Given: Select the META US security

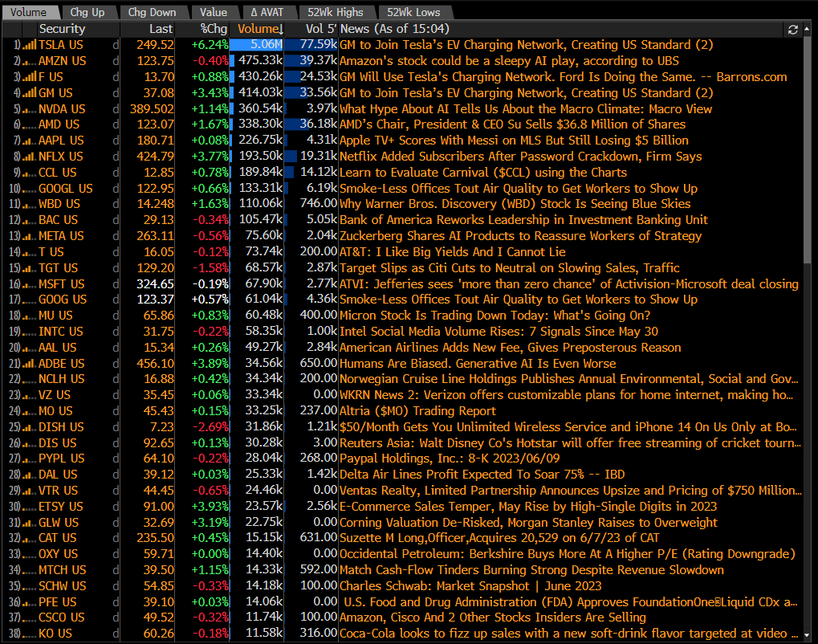Looking at the screenshot, I should point(61,236).
